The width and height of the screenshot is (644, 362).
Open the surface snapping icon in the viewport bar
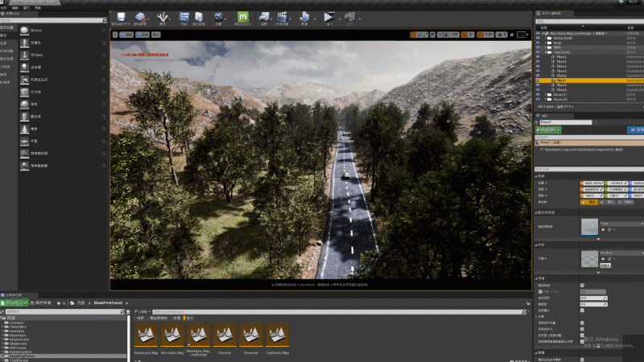440,35
